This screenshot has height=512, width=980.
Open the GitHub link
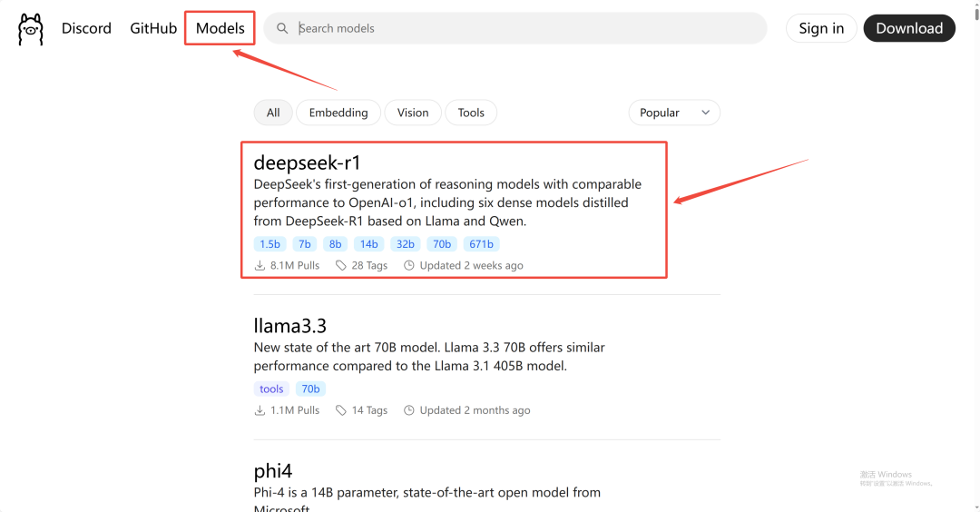coord(153,29)
